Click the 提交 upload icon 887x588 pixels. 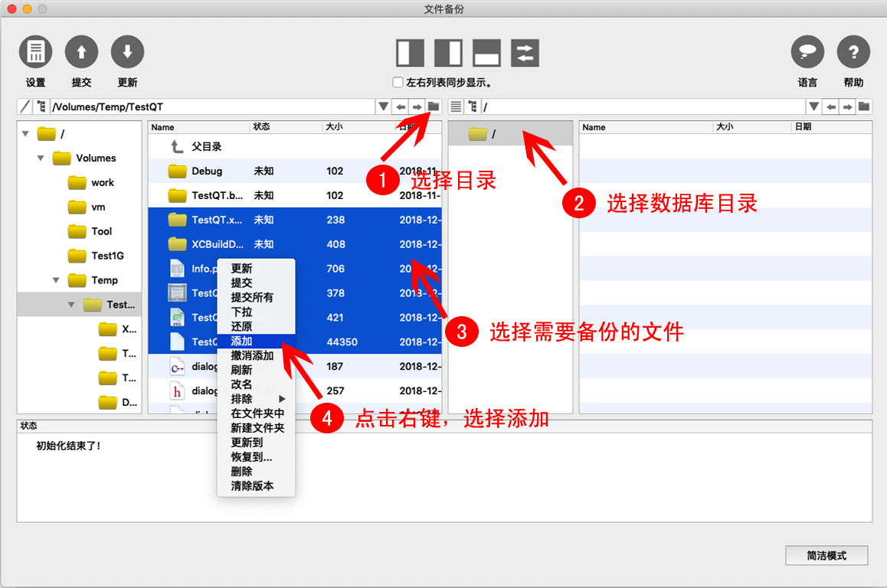[81, 52]
